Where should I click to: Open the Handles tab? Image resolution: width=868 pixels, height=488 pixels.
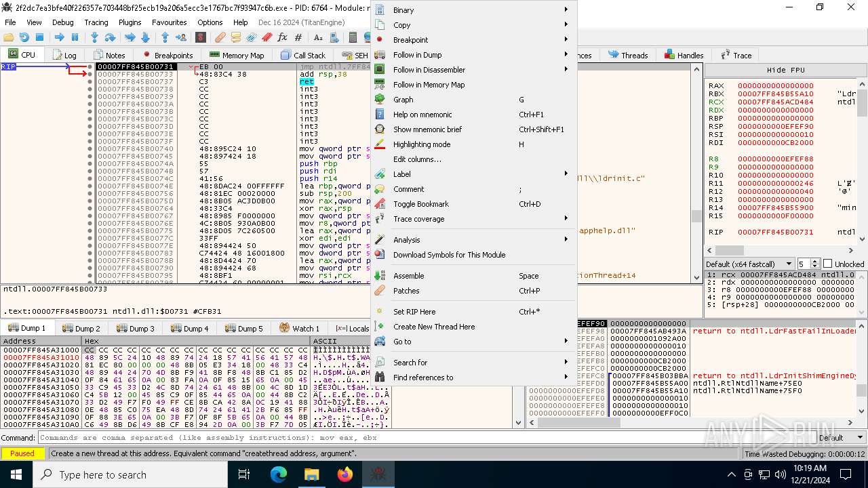684,55
